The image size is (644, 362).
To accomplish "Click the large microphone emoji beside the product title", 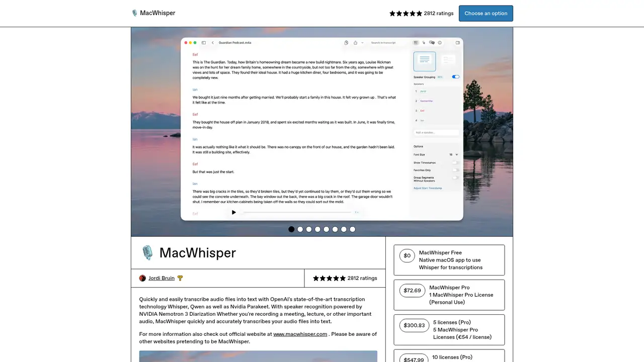I will click(x=147, y=253).
